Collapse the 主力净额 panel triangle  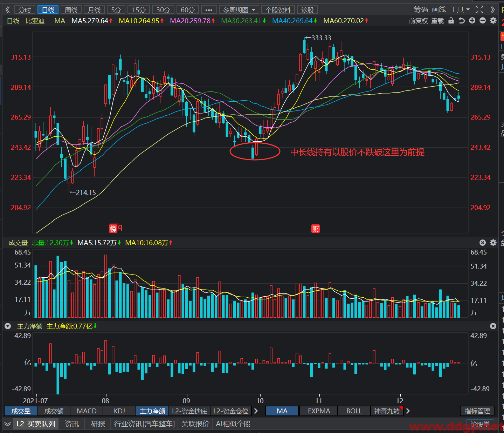tap(8, 326)
